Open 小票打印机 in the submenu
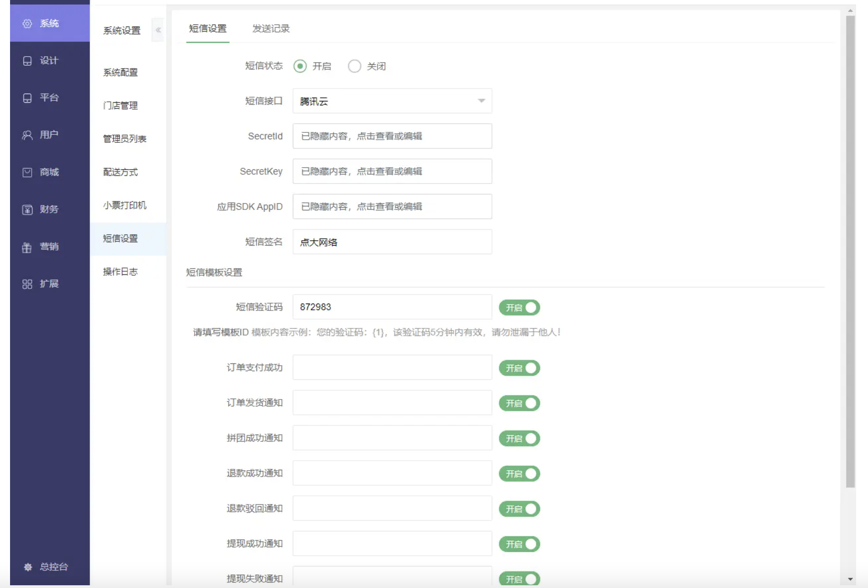The image size is (868, 588). coord(125,205)
